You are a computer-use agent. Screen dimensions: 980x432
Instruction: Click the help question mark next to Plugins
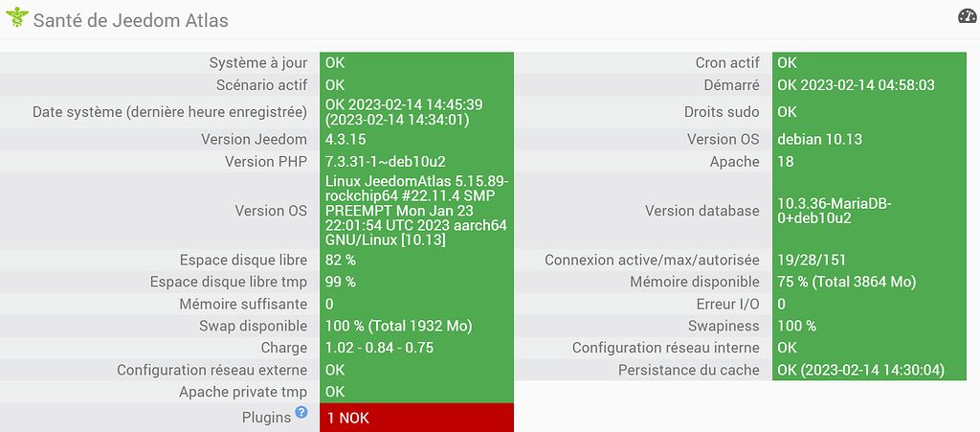tap(301, 412)
